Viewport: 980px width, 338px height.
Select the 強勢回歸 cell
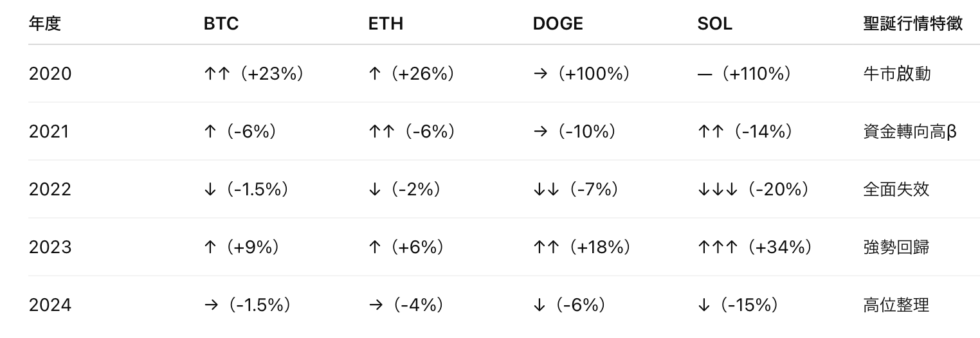(x=896, y=247)
